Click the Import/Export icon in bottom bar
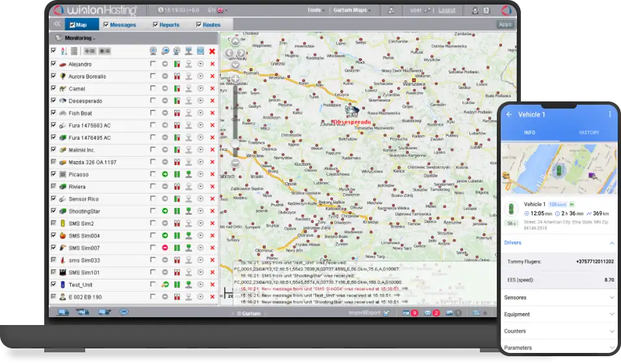The width and height of the screenshot is (621, 364). coord(387,313)
